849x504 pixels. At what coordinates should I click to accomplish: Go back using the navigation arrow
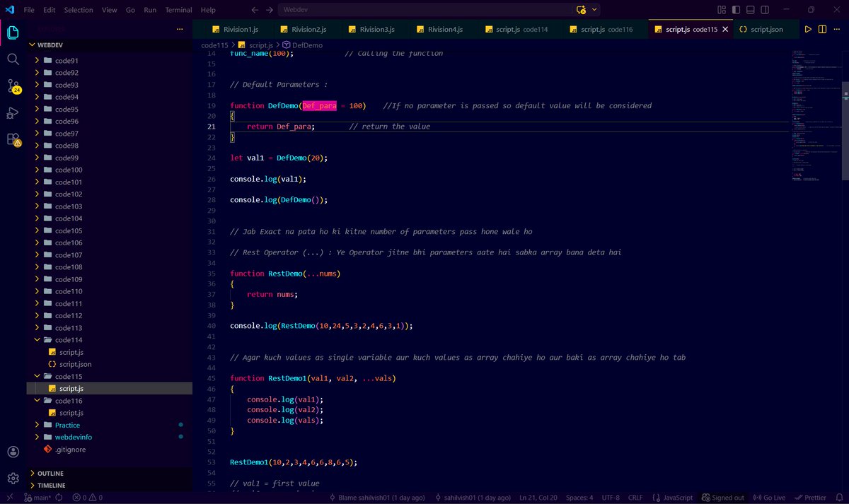[255, 10]
